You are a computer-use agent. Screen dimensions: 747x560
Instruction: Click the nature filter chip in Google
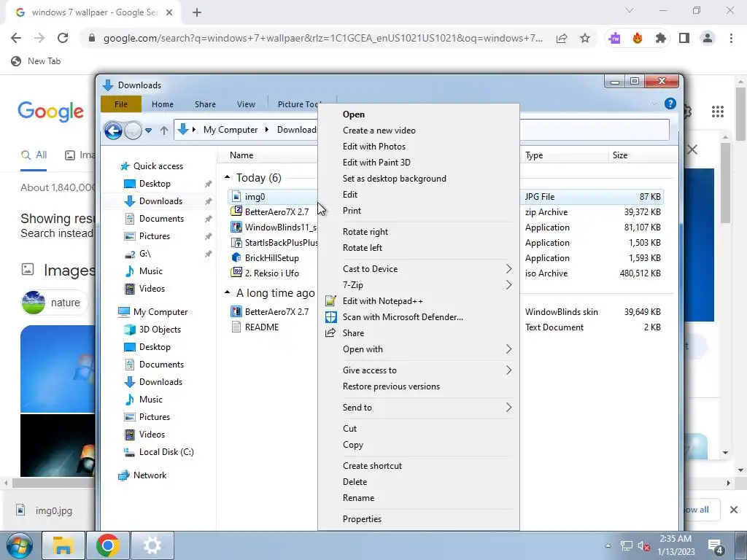click(x=55, y=303)
